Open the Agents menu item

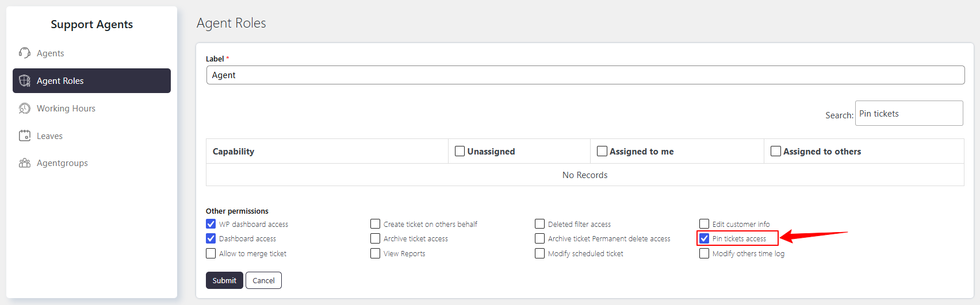point(91,53)
